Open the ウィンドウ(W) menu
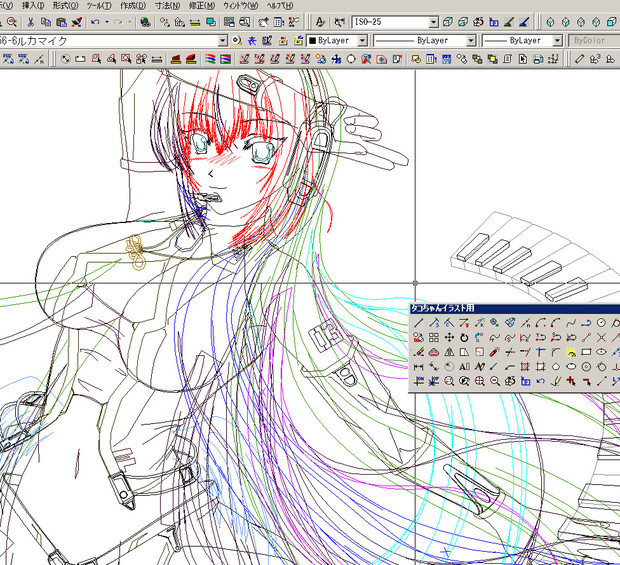The image size is (620, 565). pyautogui.click(x=240, y=6)
